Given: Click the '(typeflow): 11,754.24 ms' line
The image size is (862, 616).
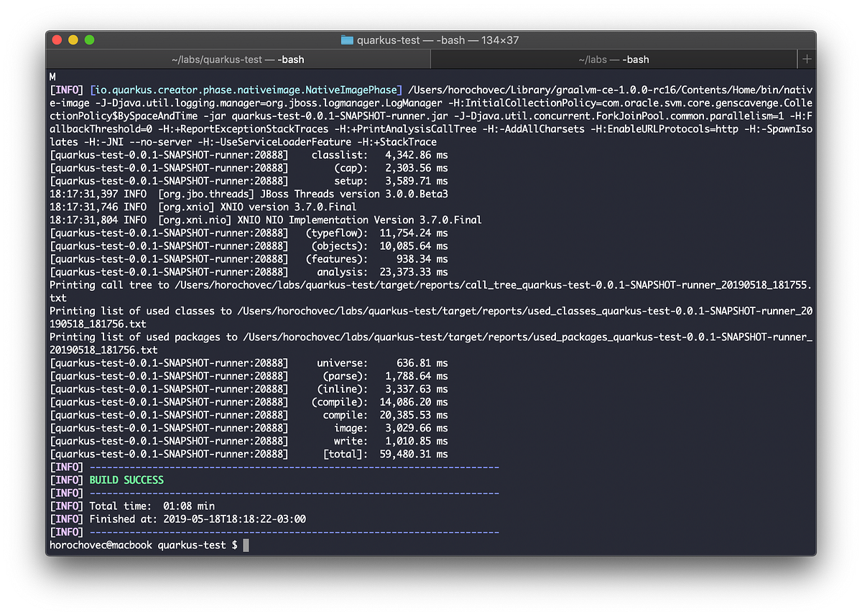Looking at the screenshot, I should pos(249,233).
